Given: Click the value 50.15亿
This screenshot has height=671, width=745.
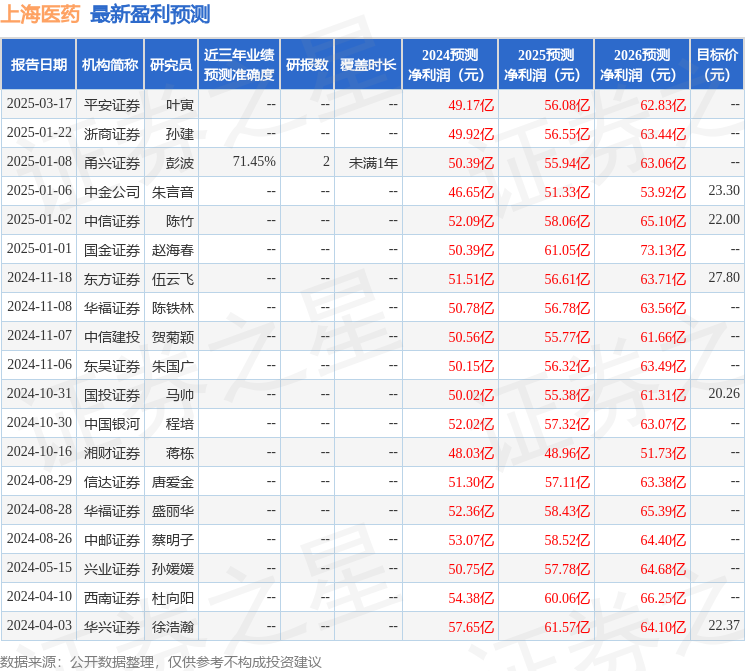Looking at the screenshot, I should point(471,366).
